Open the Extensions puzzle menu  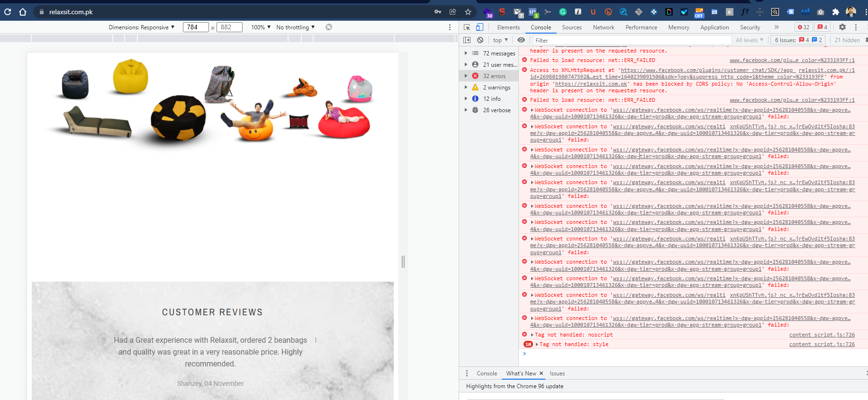click(836, 12)
